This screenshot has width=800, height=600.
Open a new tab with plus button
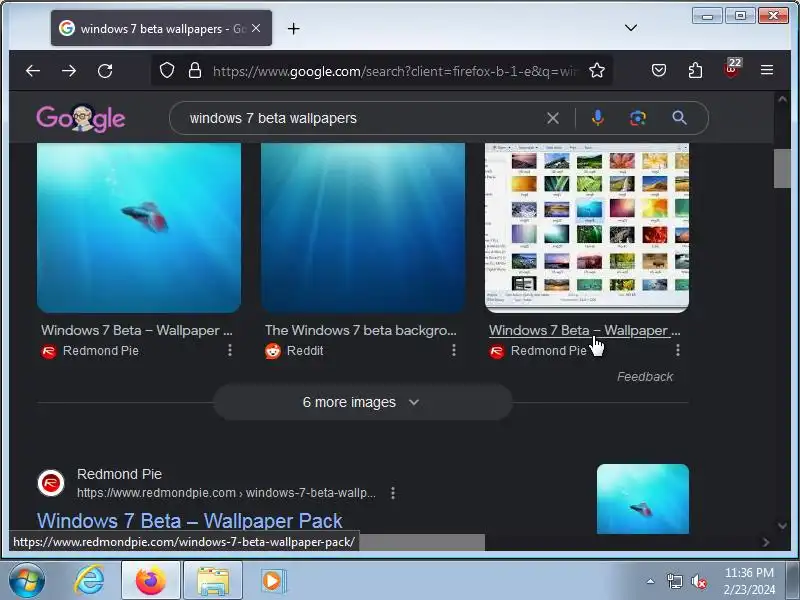[x=293, y=29]
